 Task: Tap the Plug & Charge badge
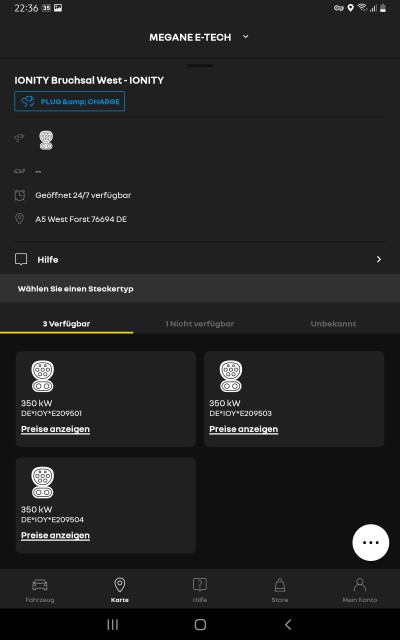click(69, 101)
